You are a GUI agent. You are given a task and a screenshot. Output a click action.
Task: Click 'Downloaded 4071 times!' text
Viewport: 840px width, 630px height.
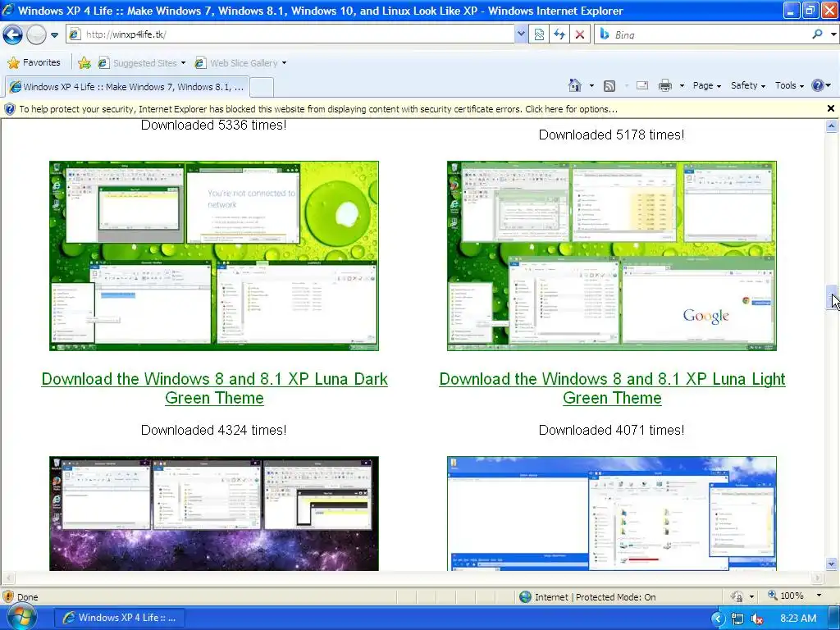click(x=611, y=430)
